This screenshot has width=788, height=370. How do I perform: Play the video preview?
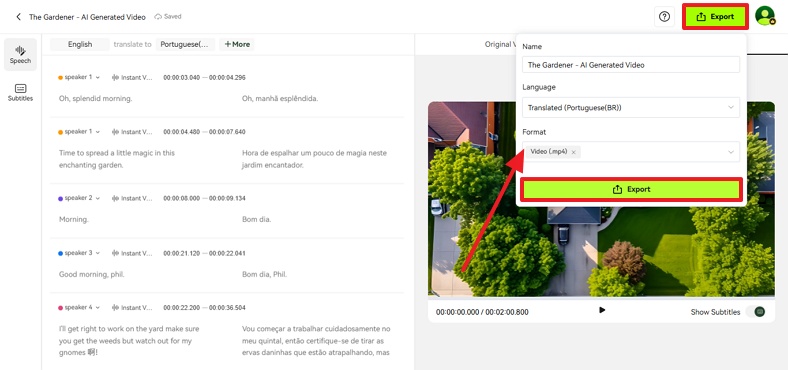pyautogui.click(x=602, y=310)
